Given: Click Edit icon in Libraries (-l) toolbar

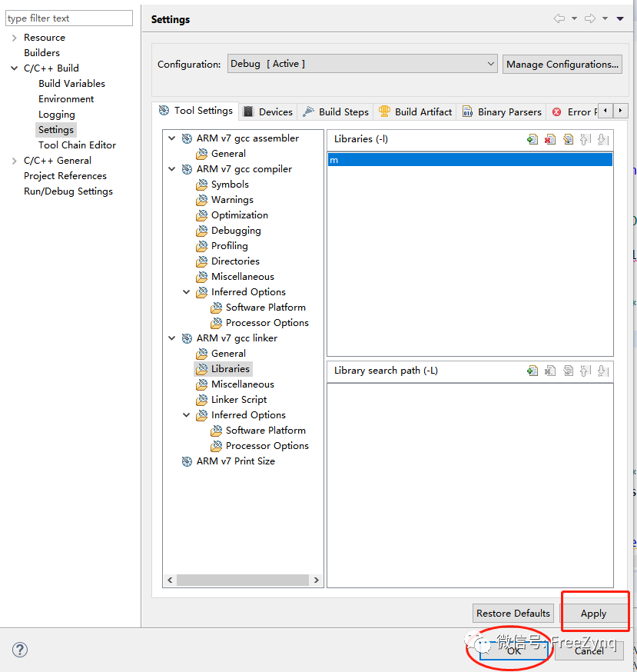Looking at the screenshot, I should [x=568, y=139].
